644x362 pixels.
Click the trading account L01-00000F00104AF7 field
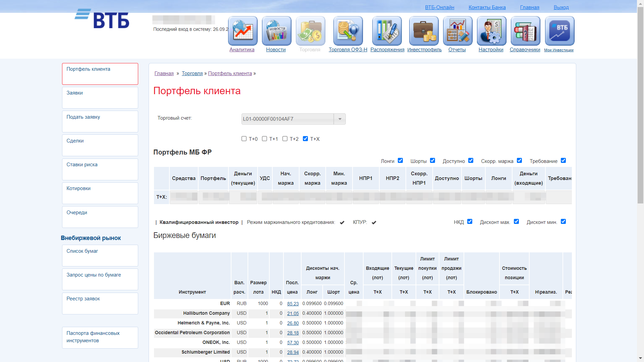(x=287, y=119)
